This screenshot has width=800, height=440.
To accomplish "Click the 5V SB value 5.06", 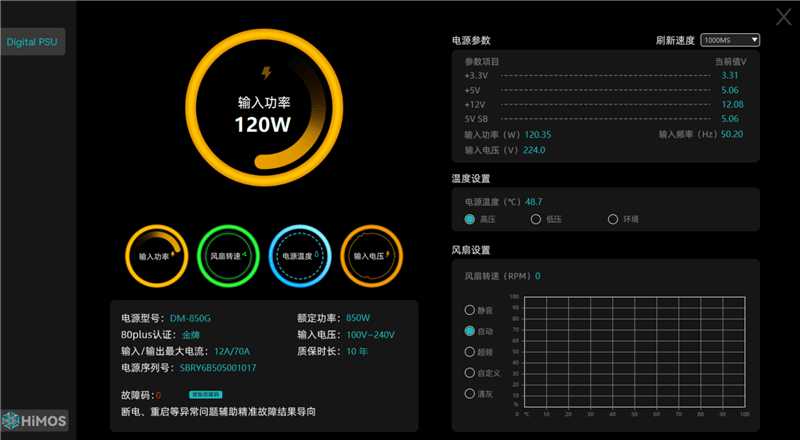I will coord(730,118).
